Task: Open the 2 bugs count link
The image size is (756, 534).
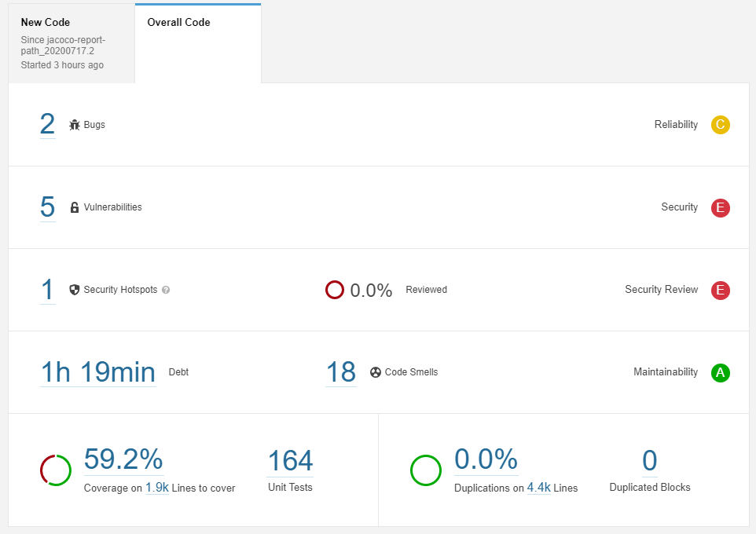Action: pyautogui.click(x=48, y=124)
